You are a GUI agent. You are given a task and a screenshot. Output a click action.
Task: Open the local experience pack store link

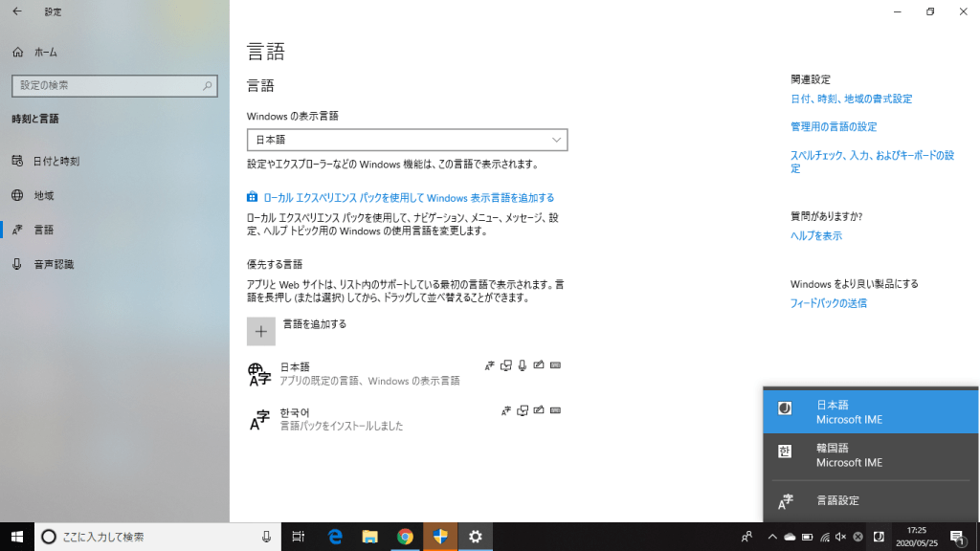point(410,198)
